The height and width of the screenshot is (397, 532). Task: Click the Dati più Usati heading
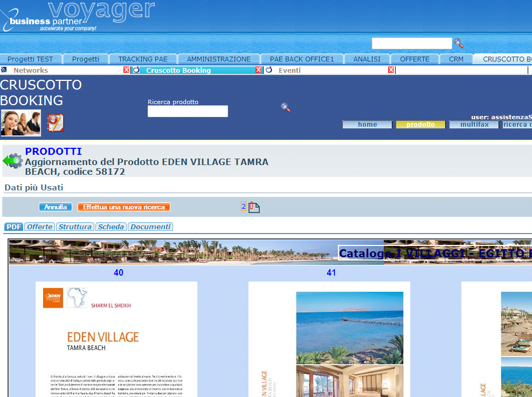33,188
